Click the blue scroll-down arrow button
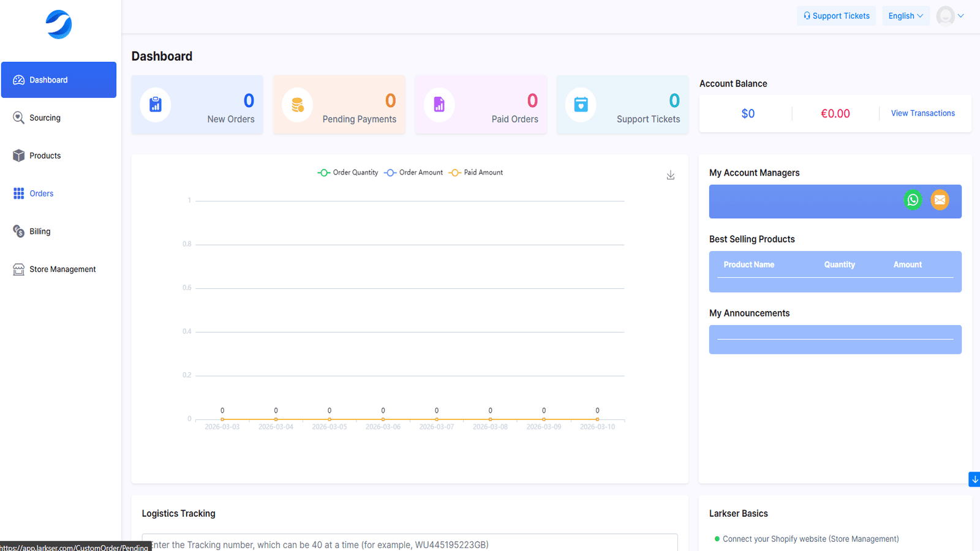Screen dimensions: 980x551 974,479
